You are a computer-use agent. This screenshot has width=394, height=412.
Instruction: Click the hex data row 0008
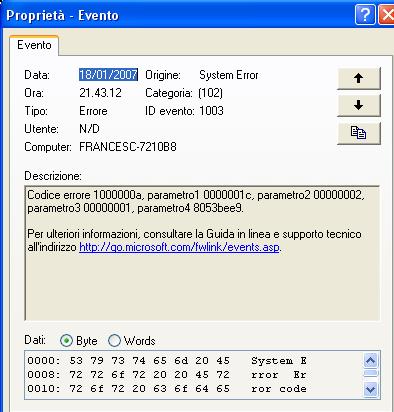tap(167, 375)
